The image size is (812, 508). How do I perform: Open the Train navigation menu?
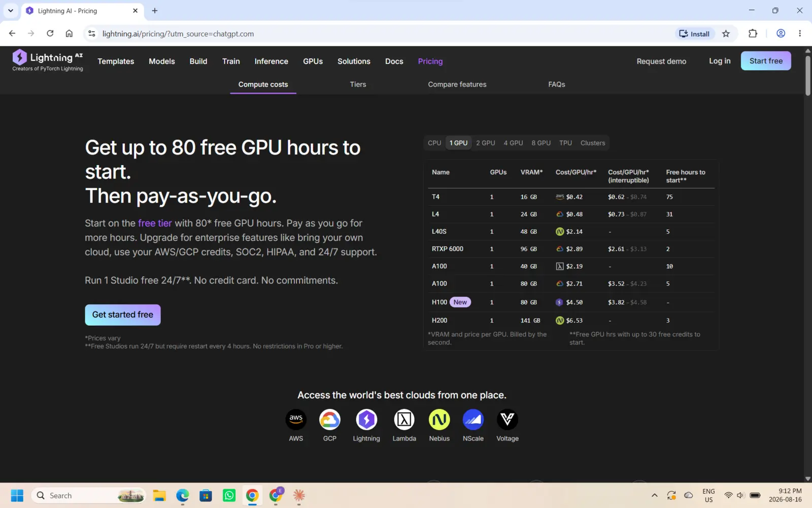point(231,61)
